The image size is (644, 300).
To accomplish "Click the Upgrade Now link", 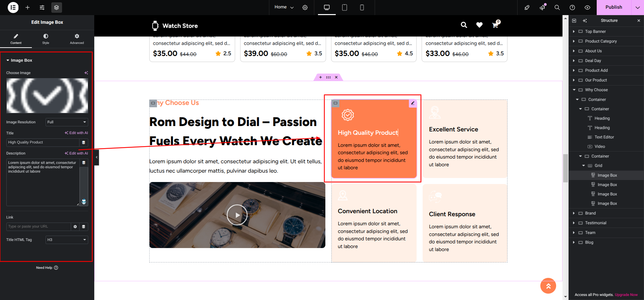I will pyautogui.click(x=626, y=295).
